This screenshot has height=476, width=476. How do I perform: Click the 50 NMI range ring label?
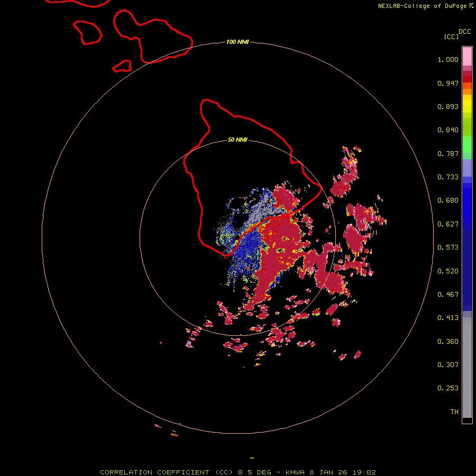[237, 140]
